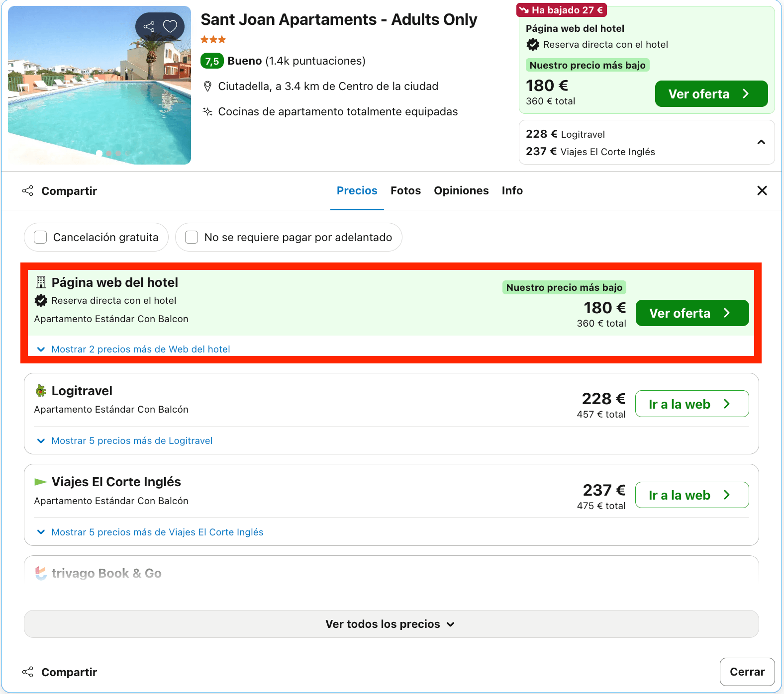Click Ir a la web for Logitravel
The width and height of the screenshot is (784, 694).
(x=692, y=404)
